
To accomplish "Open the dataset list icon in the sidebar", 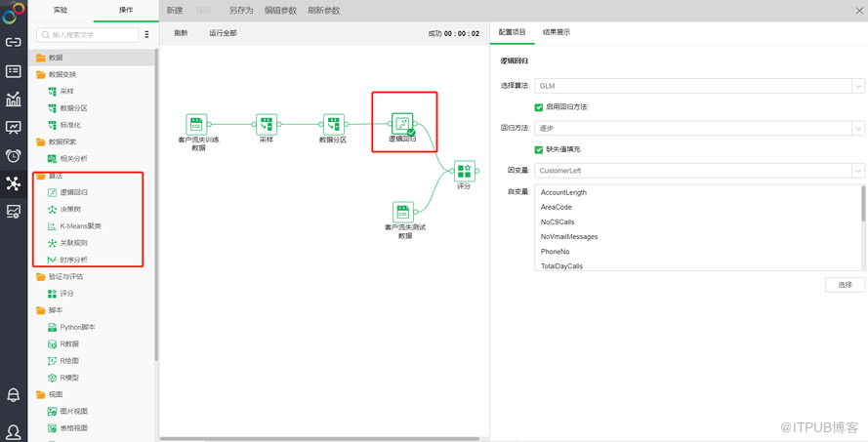I will coord(14,71).
